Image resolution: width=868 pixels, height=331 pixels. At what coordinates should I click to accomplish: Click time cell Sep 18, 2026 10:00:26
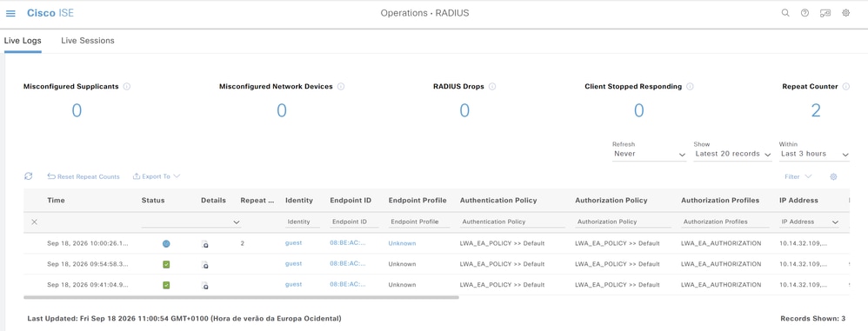(x=88, y=243)
